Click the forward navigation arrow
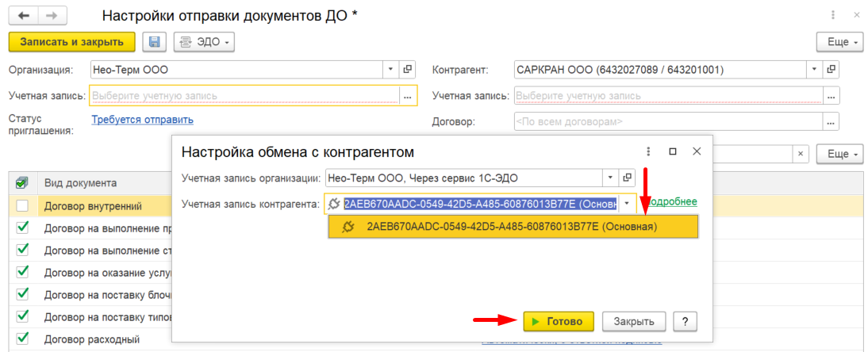This screenshot has width=868, height=352. [x=52, y=16]
